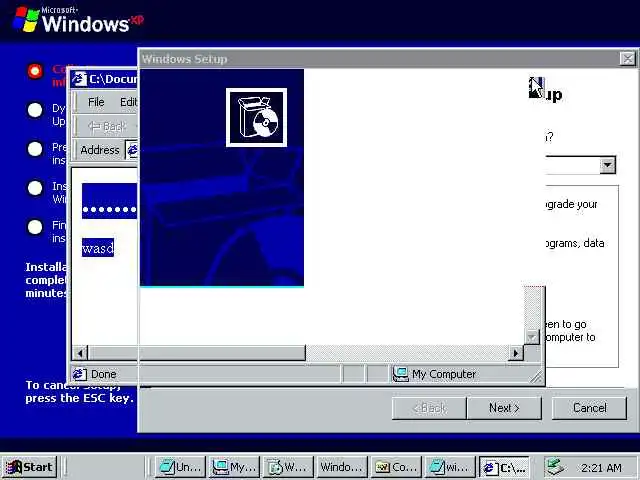640x480 pixels.
Task: Click the 2:21 AM clock in the tray
Action: [x=602, y=468]
